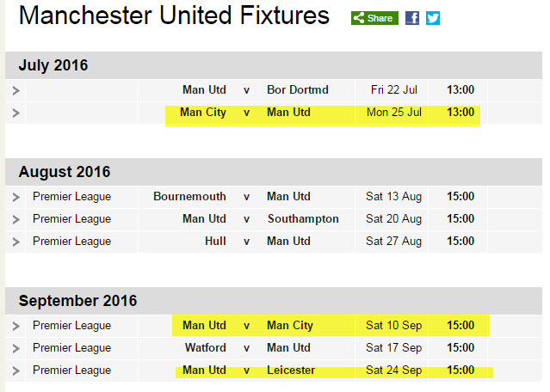The image size is (550, 392).
Task: Open Premier League link for Watford match
Action: (72, 348)
